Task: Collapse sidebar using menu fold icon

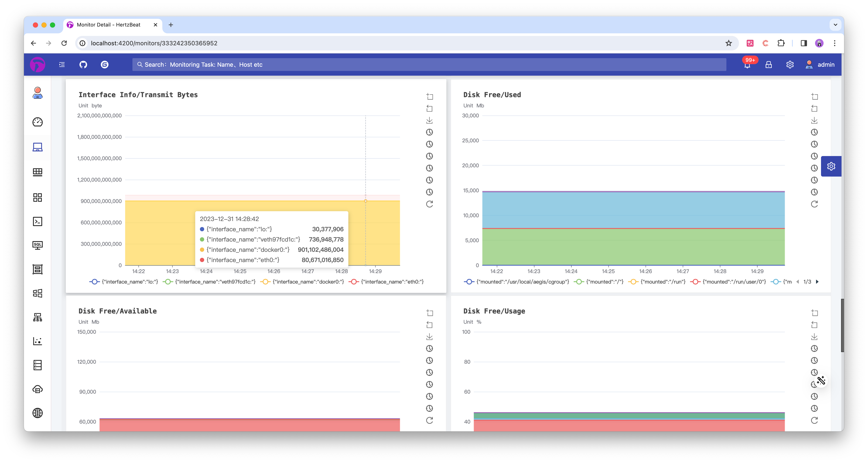Action: 62,64
